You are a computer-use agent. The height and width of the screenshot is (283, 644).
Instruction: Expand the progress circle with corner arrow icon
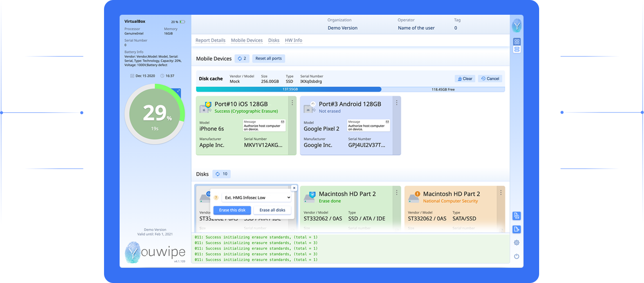tap(179, 91)
